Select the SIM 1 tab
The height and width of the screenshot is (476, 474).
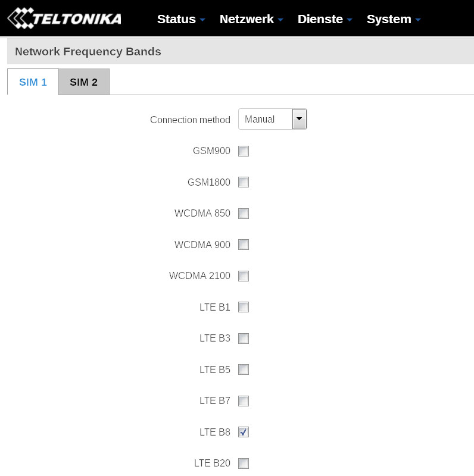(33, 82)
